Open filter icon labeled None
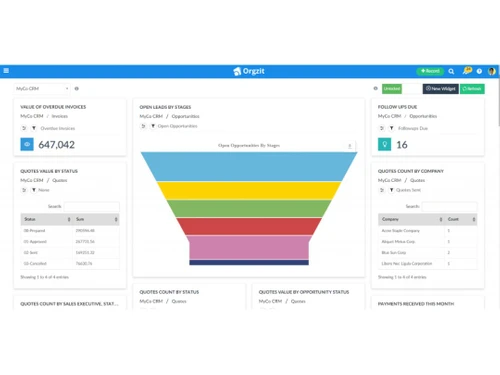 pos(34,190)
